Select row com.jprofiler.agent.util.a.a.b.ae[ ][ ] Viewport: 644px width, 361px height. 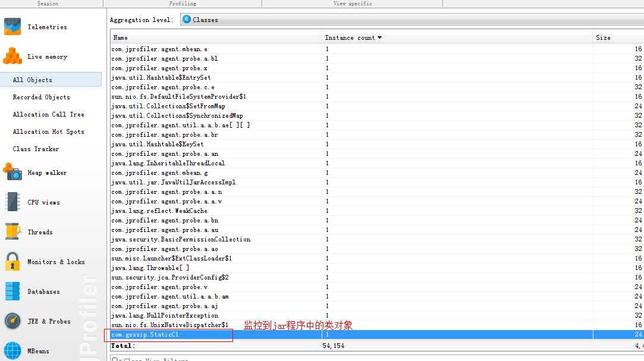click(x=377, y=125)
